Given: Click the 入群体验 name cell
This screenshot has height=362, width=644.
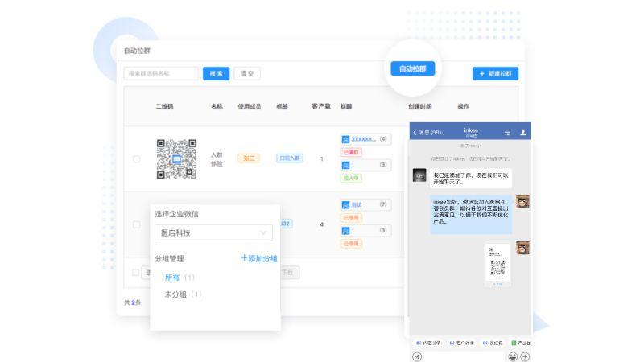Looking at the screenshot, I should 217,158.
